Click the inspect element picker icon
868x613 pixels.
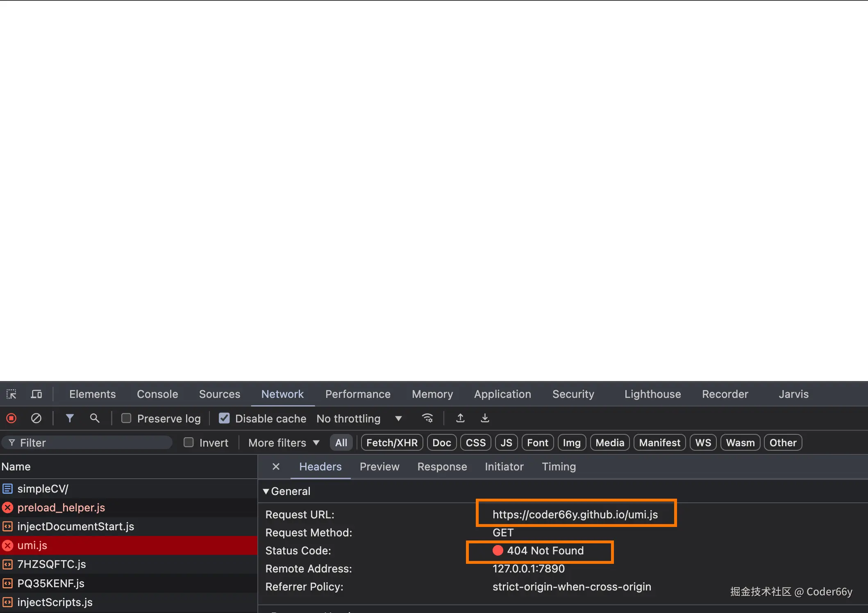[x=11, y=394]
